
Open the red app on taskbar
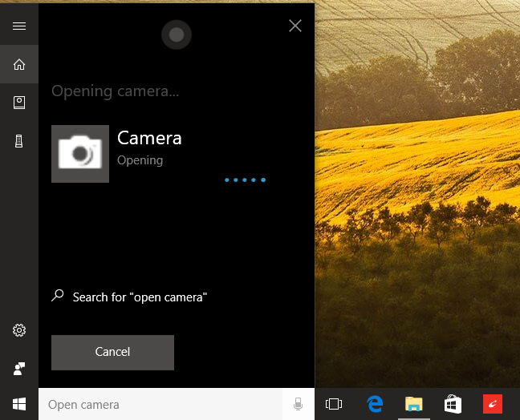point(493,404)
